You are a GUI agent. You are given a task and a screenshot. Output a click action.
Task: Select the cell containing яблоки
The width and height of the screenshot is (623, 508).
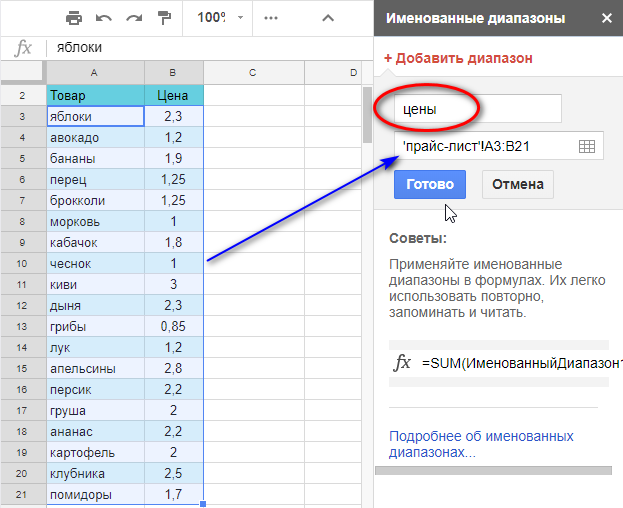pos(95,116)
